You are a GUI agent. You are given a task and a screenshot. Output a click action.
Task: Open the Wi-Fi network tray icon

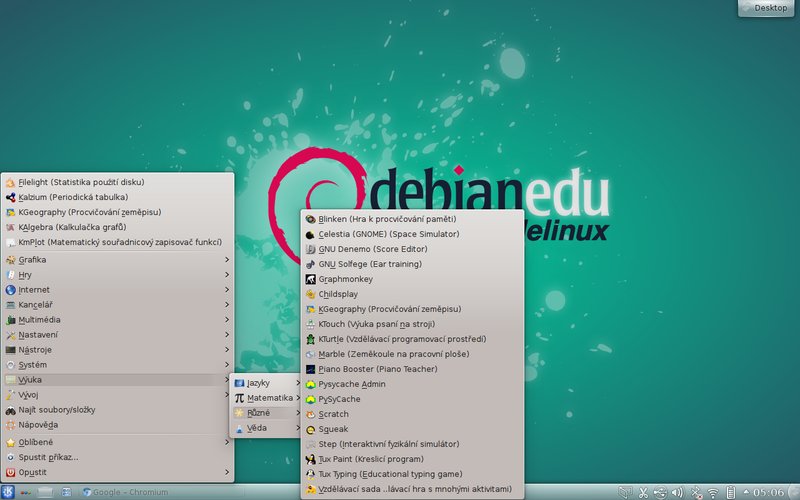(x=713, y=493)
